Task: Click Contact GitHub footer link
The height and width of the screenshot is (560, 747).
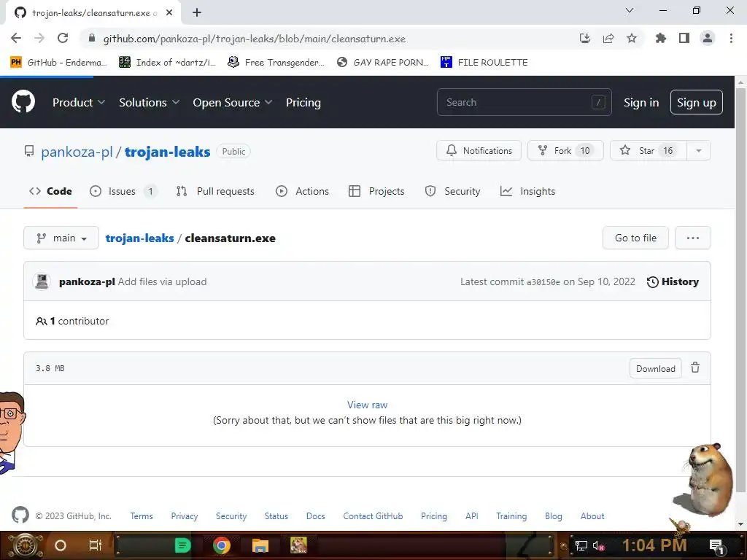Action: 373,516
